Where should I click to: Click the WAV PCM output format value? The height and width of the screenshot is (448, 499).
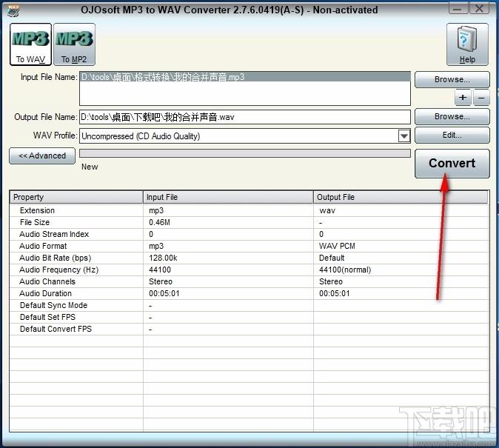point(337,246)
